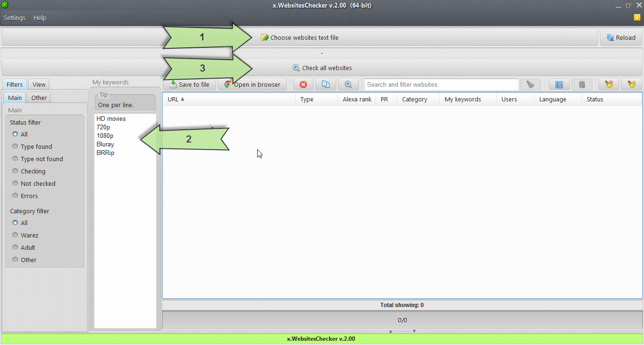Screen dimensions: 644x345
Task: Click 'Choose websites text file' button
Action: pyautogui.click(x=300, y=37)
